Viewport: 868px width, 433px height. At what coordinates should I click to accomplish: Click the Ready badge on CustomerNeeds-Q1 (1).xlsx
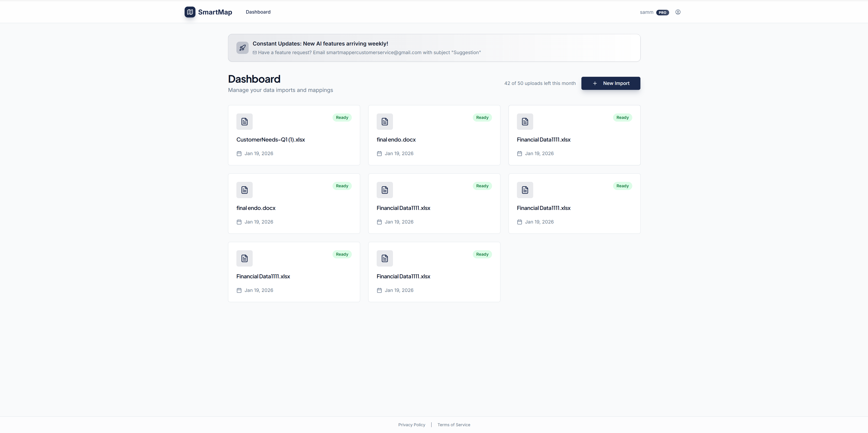click(342, 117)
